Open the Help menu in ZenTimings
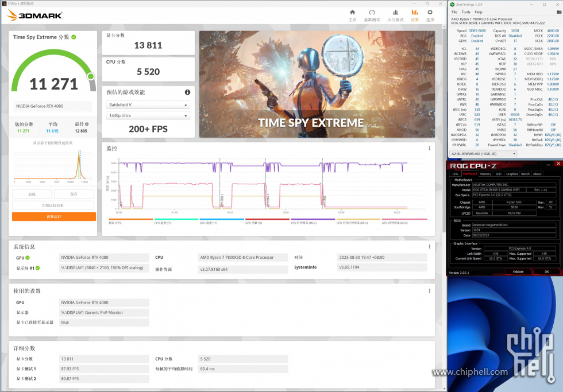 coord(479,12)
